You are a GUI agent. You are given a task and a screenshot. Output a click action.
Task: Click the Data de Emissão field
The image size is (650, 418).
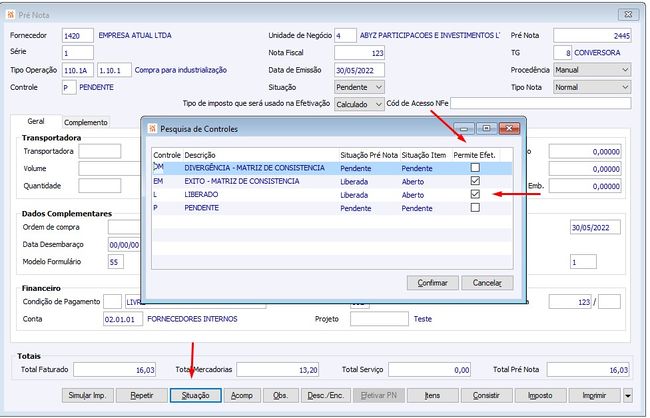coord(359,70)
